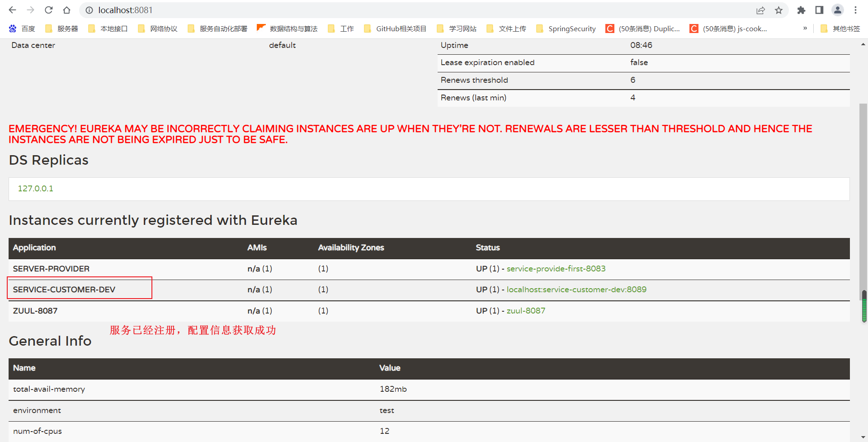
Task: Click the environment row name
Action: click(x=37, y=410)
